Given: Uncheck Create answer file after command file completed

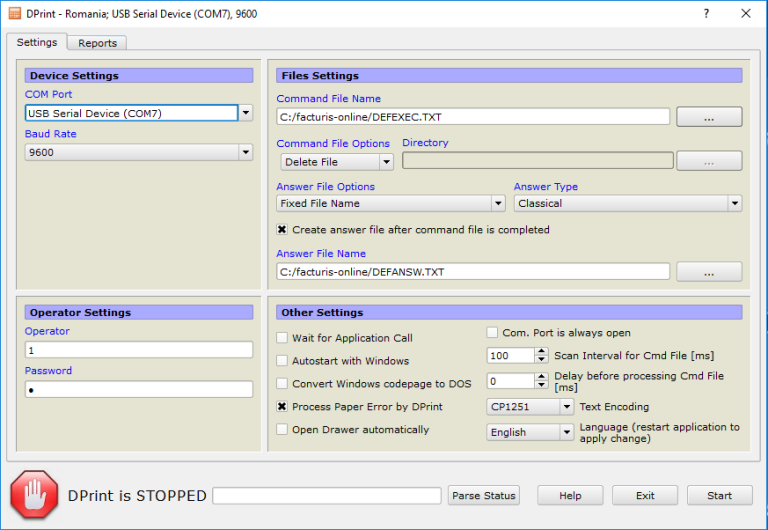Looking at the screenshot, I should click(282, 229).
